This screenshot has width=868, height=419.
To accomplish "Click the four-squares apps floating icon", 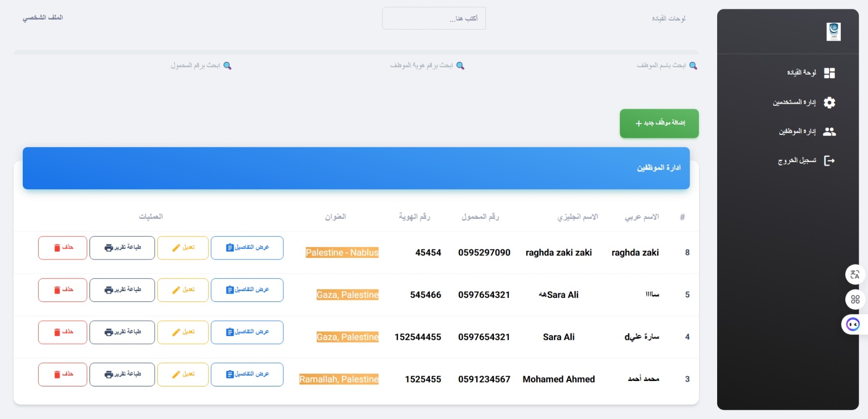I will pyautogui.click(x=855, y=299).
